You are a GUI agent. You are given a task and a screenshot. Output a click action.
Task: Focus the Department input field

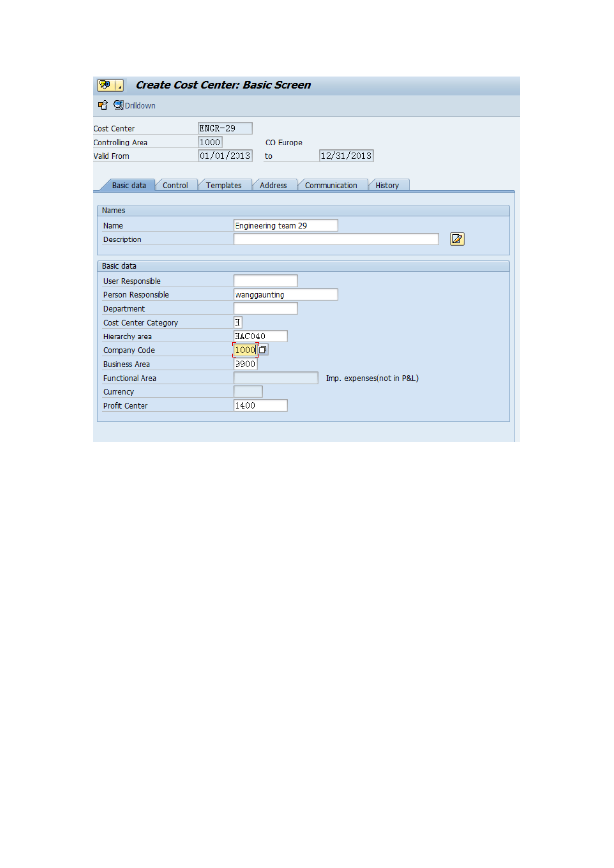coord(266,308)
